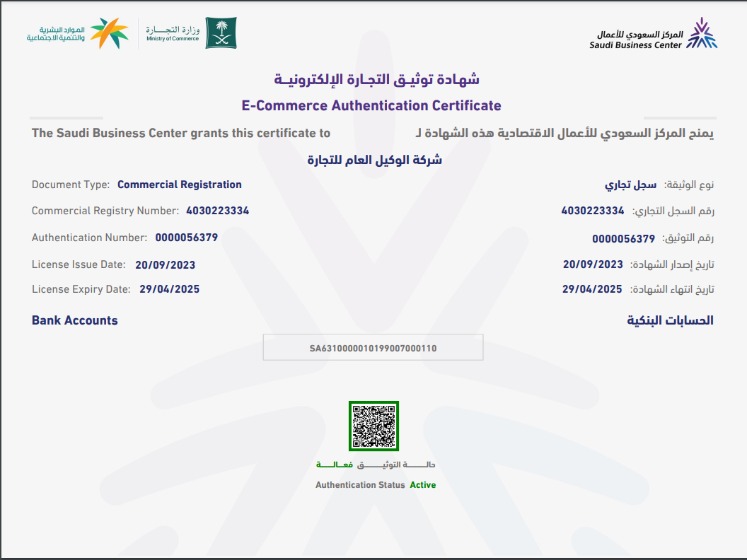Click the E-Commerce Authentication Certificate heading

(x=371, y=106)
